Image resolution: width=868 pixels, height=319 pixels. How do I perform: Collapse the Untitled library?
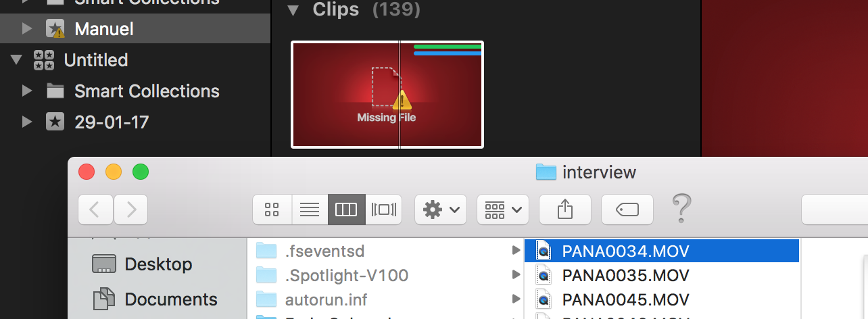click(x=17, y=59)
